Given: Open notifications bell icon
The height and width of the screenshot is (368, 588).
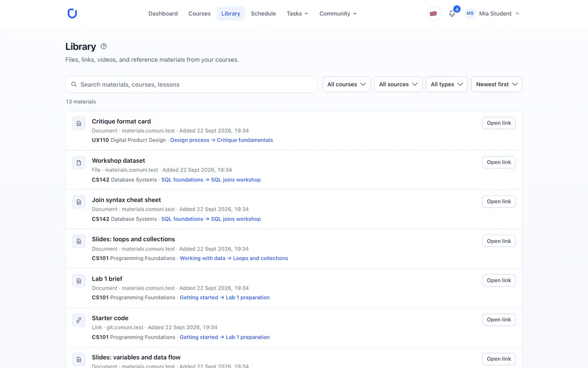Looking at the screenshot, I should (452, 13).
